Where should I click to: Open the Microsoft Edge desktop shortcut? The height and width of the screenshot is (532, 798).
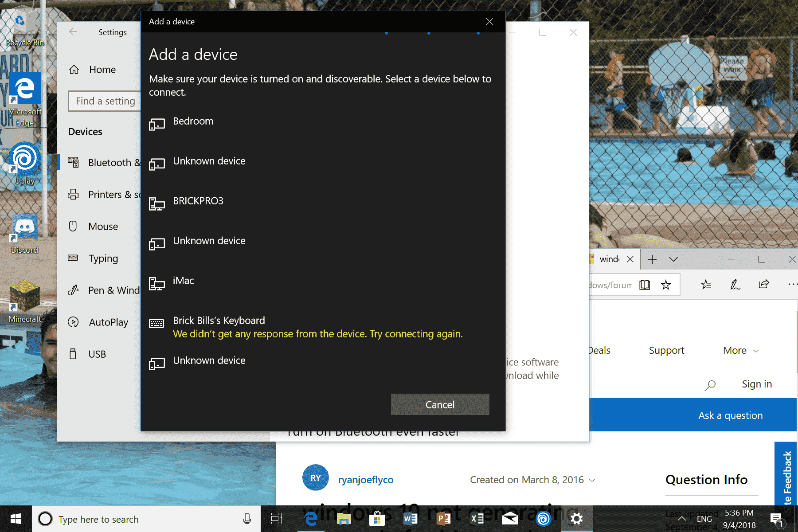pyautogui.click(x=25, y=100)
